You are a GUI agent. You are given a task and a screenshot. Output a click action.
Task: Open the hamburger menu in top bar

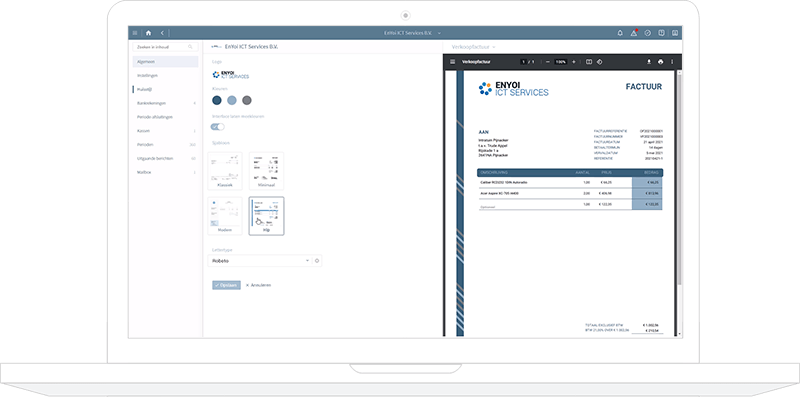[135, 33]
